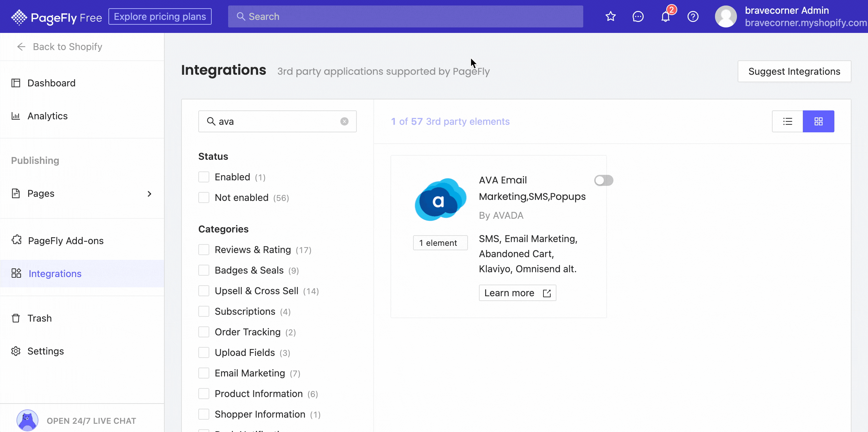
Task: Click the AVA Email Marketing cloud logo
Action: tap(441, 200)
